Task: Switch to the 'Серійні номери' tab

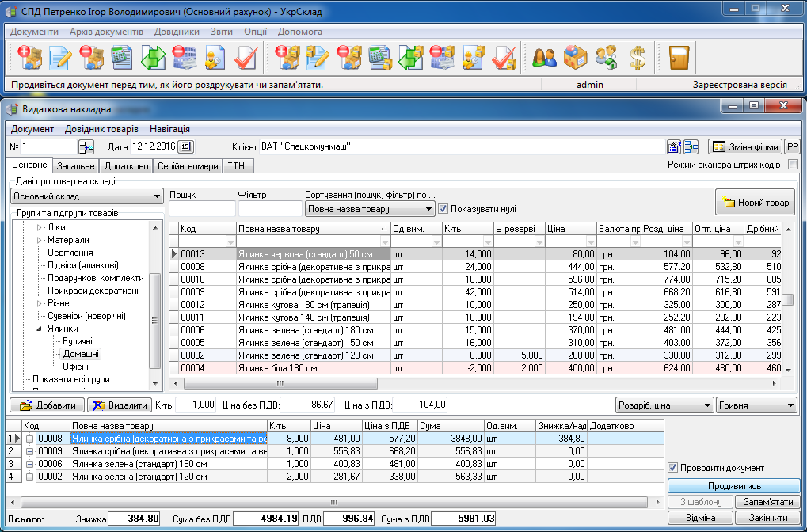Action: click(187, 166)
